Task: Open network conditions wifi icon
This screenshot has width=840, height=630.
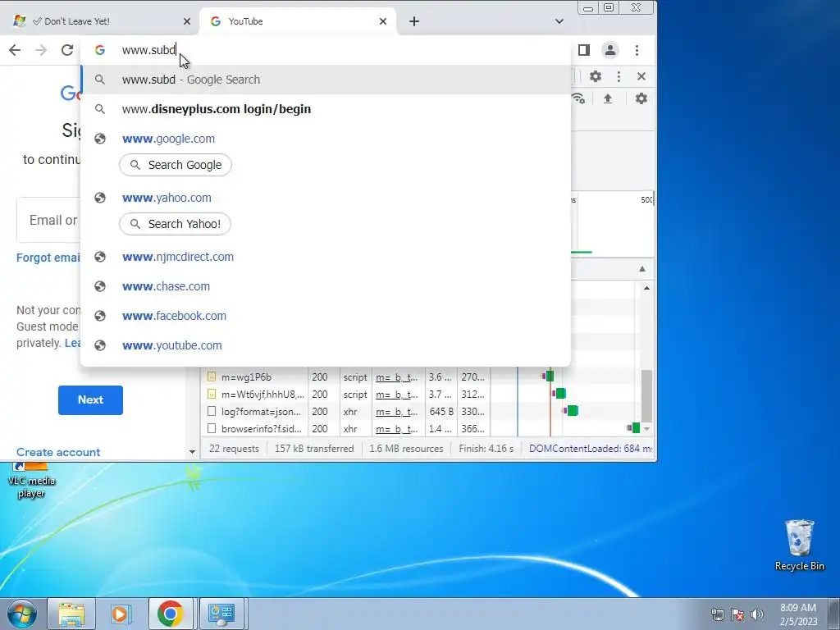Action: click(578, 98)
